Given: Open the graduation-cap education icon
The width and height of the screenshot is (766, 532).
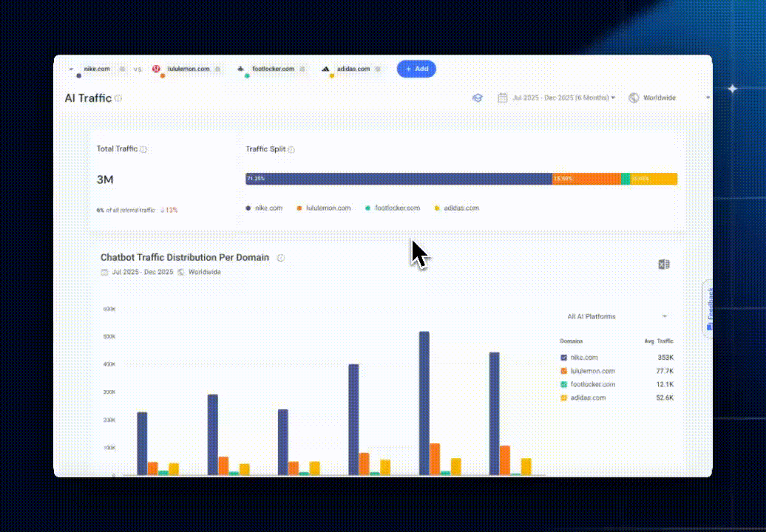Looking at the screenshot, I should coord(478,98).
